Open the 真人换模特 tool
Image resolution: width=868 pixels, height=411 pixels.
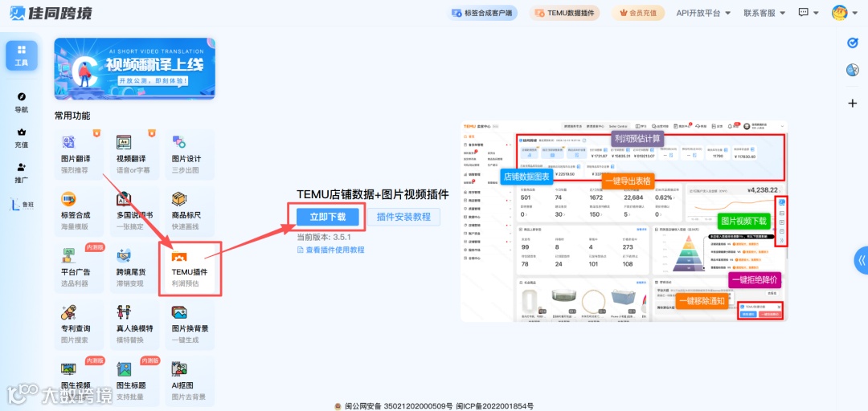tap(134, 325)
